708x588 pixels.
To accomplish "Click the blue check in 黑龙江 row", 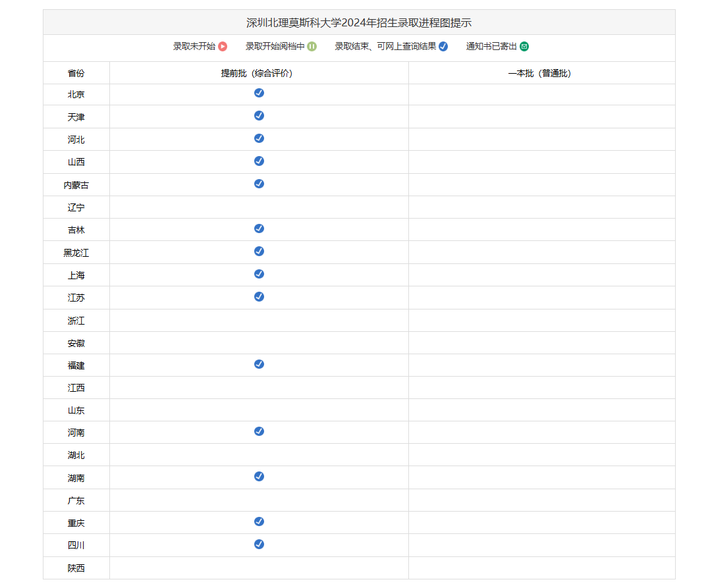I will pos(259,252).
